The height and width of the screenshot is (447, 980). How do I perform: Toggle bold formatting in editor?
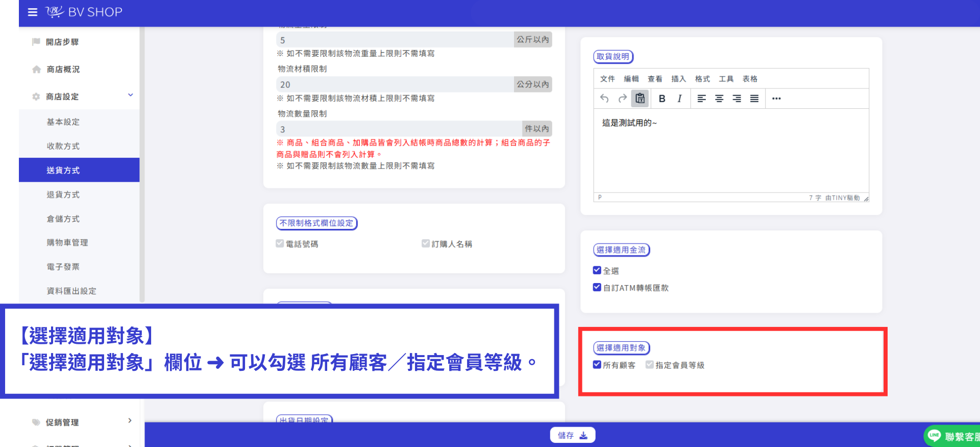point(662,99)
